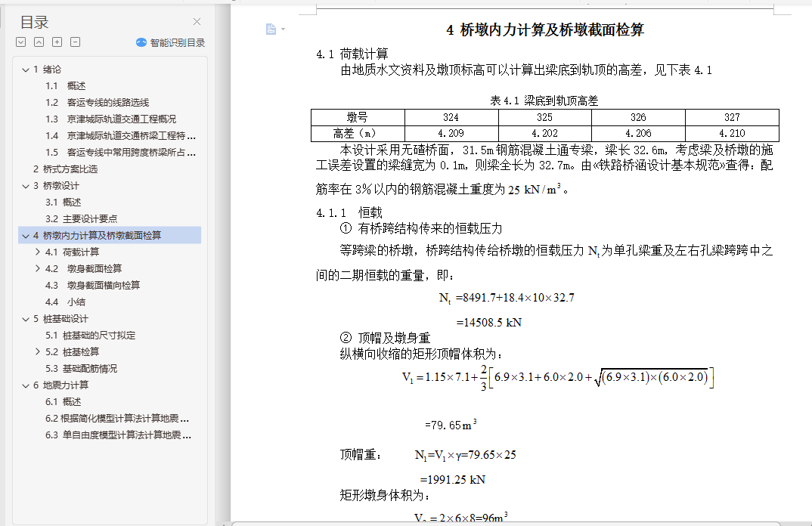Go to 6.1 概述
The image size is (812, 526).
click(x=64, y=402)
